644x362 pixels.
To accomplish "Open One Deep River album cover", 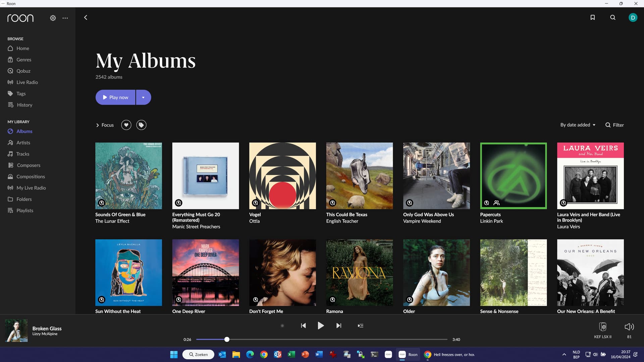I will point(206,273).
